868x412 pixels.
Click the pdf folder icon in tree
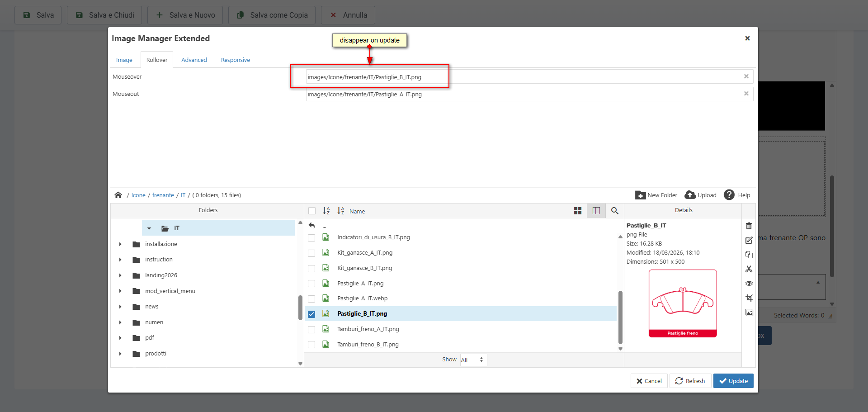coord(137,338)
